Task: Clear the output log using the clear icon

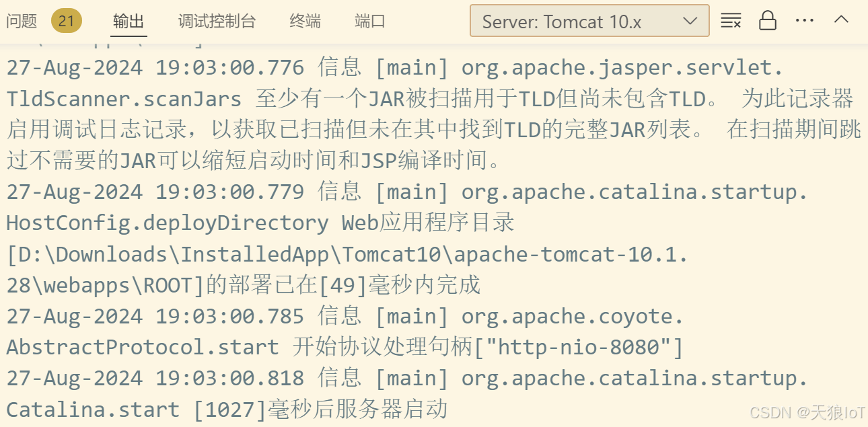Action: (x=731, y=21)
